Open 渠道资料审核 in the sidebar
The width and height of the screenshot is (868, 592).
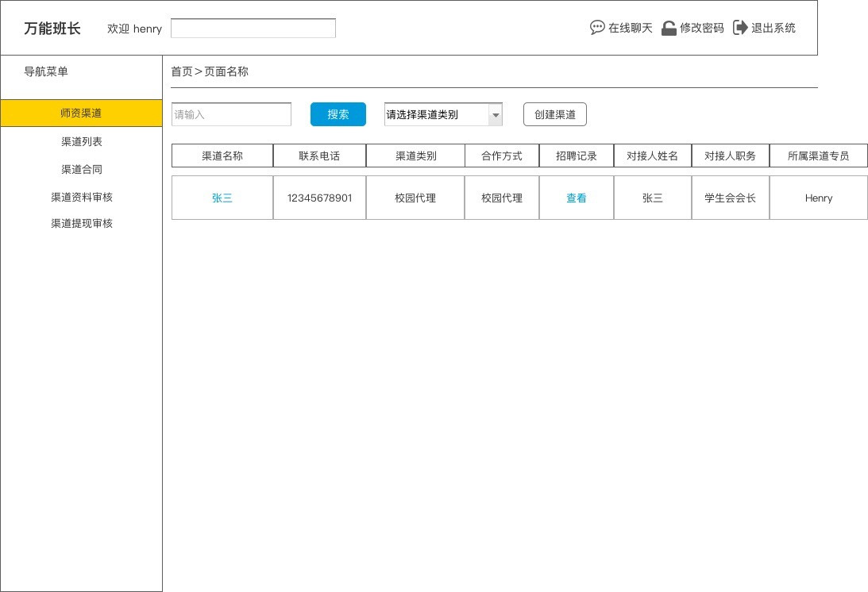(81, 198)
